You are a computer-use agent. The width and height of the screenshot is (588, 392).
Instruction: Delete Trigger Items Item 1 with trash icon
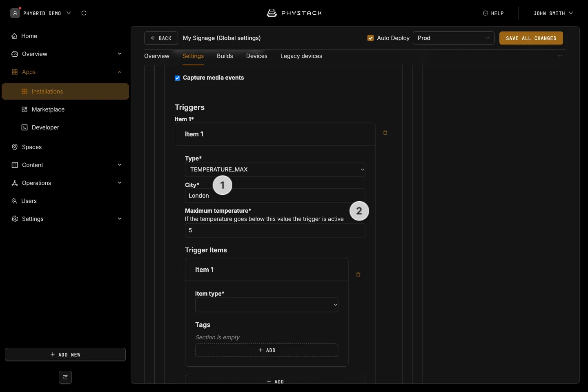point(358,275)
